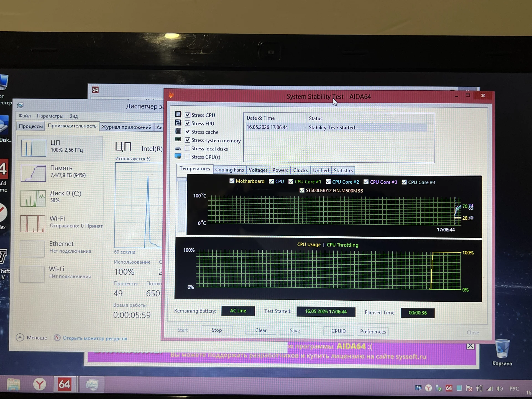Close the pink AIDA64 license banner
This screenshot has width=532, height=399.
pos(470,346)
